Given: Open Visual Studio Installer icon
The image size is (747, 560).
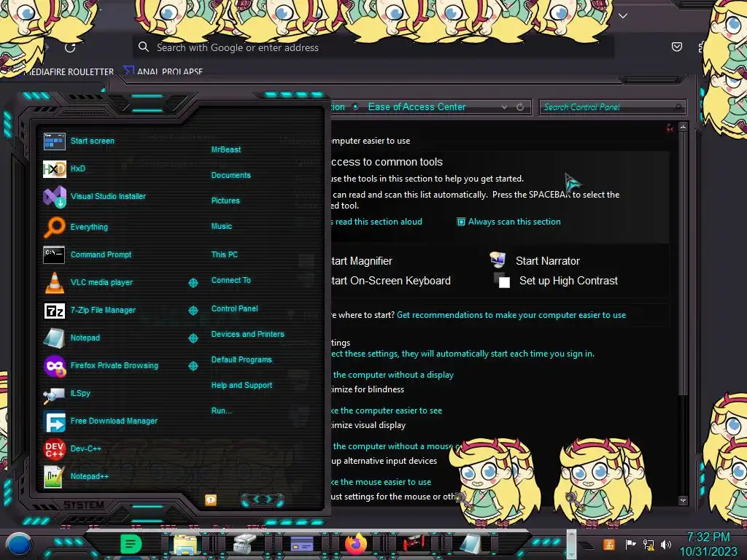Looking at the screenshot, I should [x=54, y=196].
